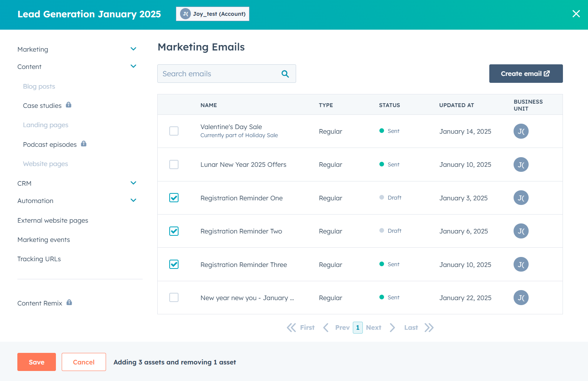
Task: Click the Valentine's Day Sale business unit avatar
Action: click(x=521, y=131)
